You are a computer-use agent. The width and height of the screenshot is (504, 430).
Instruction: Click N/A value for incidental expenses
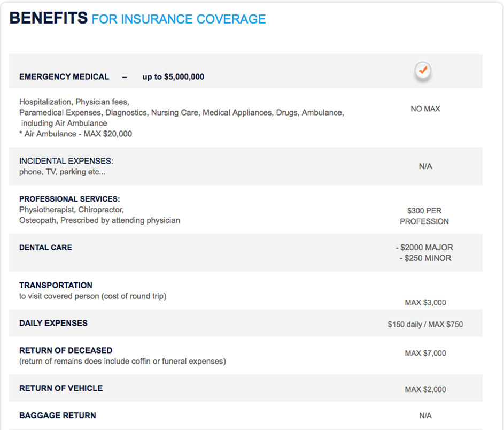click(425, 167)
